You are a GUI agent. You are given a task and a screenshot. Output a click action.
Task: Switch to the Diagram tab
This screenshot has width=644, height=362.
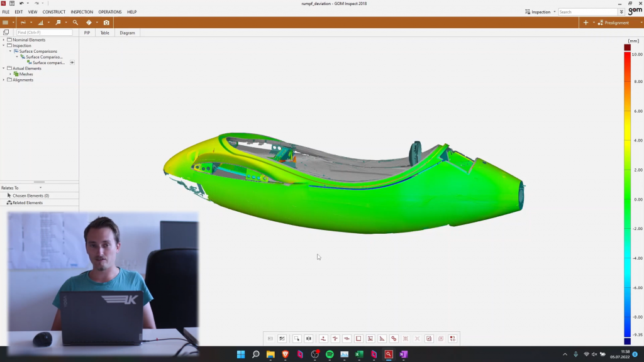[x=127, y=33]
